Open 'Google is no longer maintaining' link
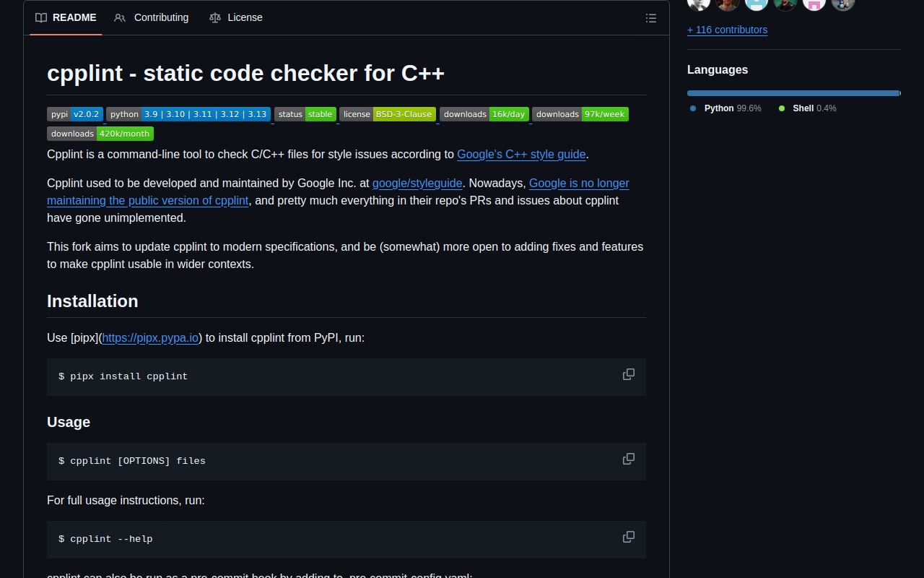Screen dimensions: 924x578 click(x=579, y=183)
